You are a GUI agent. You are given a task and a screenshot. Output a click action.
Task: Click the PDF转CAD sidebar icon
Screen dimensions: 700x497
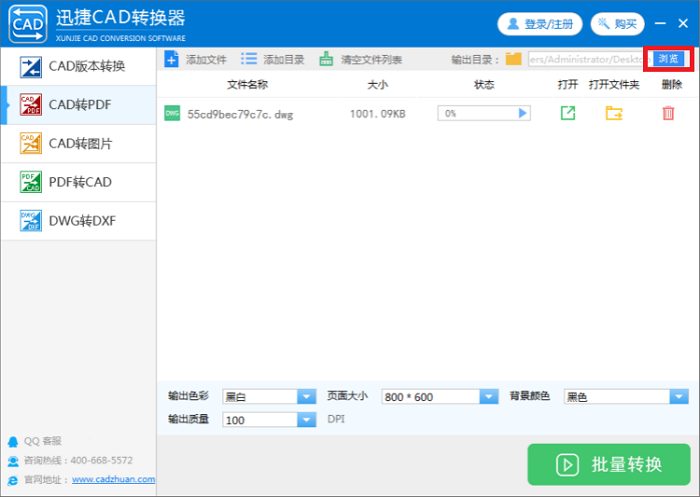click(31, 182)
